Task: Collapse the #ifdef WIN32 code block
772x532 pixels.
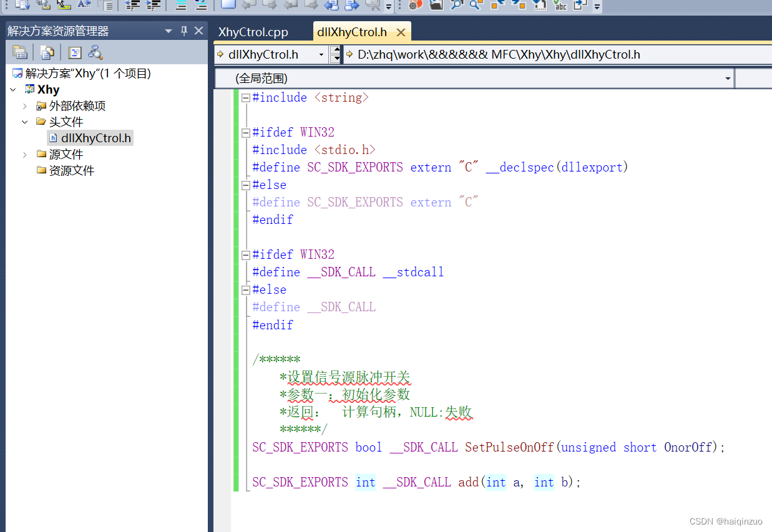Action: tap(245, 132)
